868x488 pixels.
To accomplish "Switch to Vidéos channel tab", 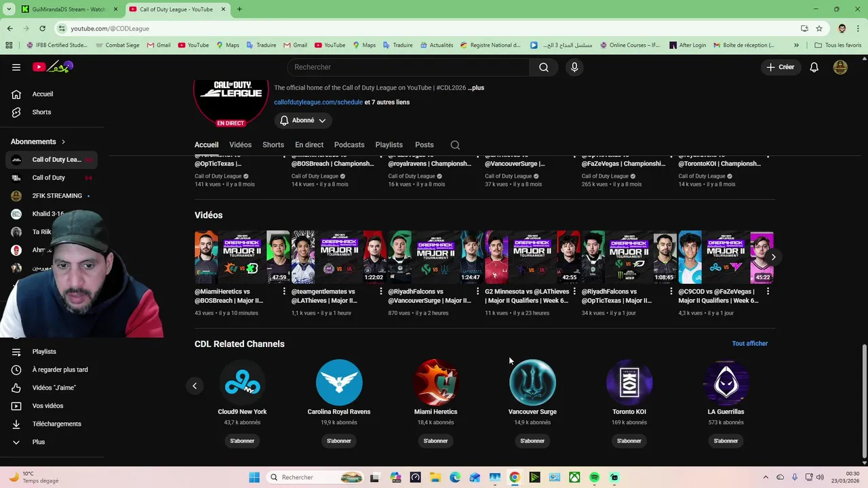I will pos(240,145).
